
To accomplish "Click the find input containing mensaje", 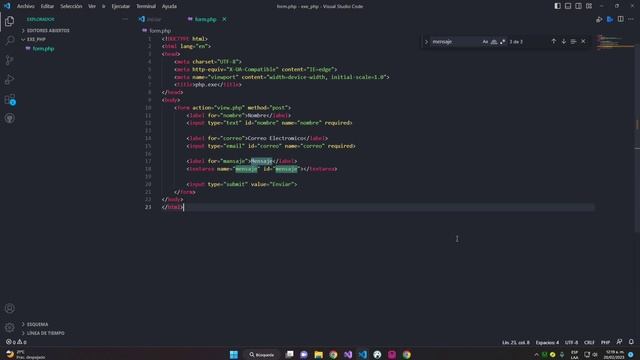I will (x=455, y=42).
